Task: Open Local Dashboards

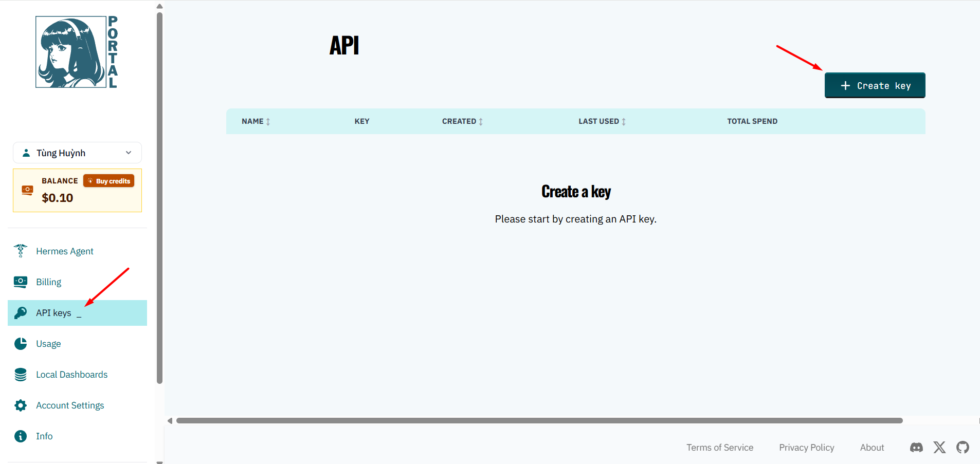Action: pos(72,375)
